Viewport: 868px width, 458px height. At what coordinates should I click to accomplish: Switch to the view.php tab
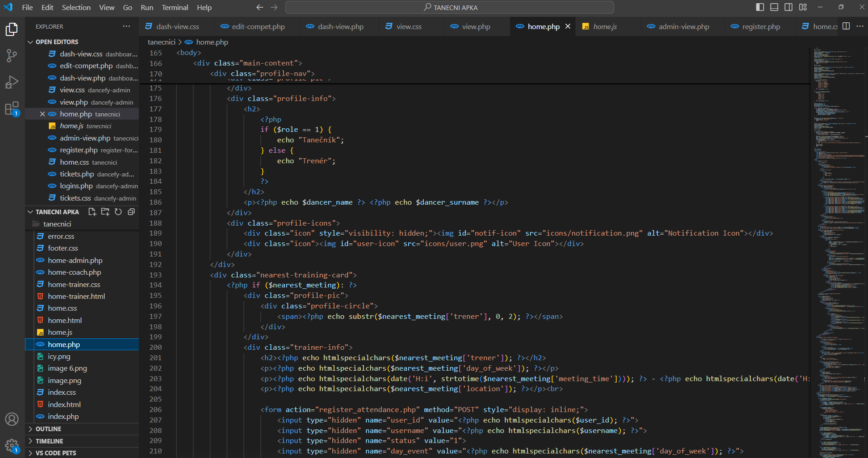pos(476,26)
